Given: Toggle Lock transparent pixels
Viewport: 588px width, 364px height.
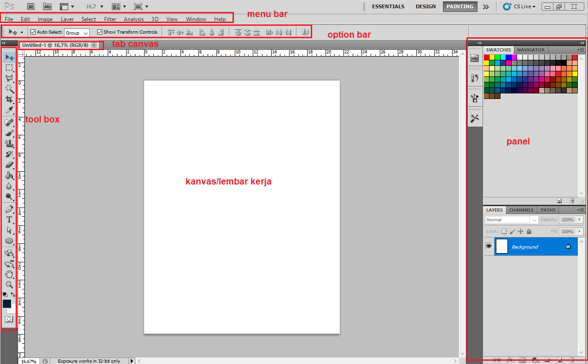Looking at the screenshot, I should [504, 231].
